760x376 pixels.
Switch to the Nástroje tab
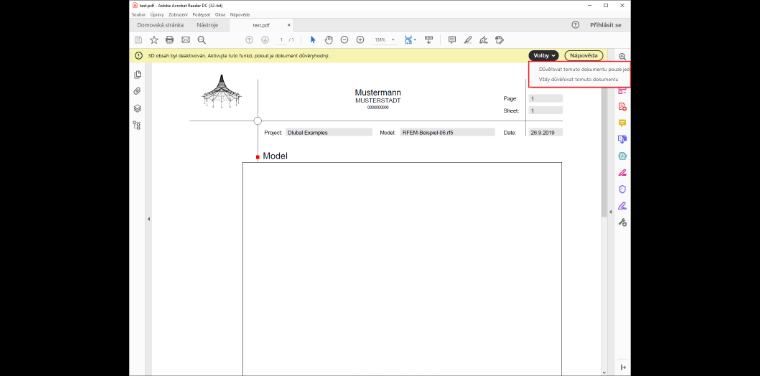(x=207, y=25)
